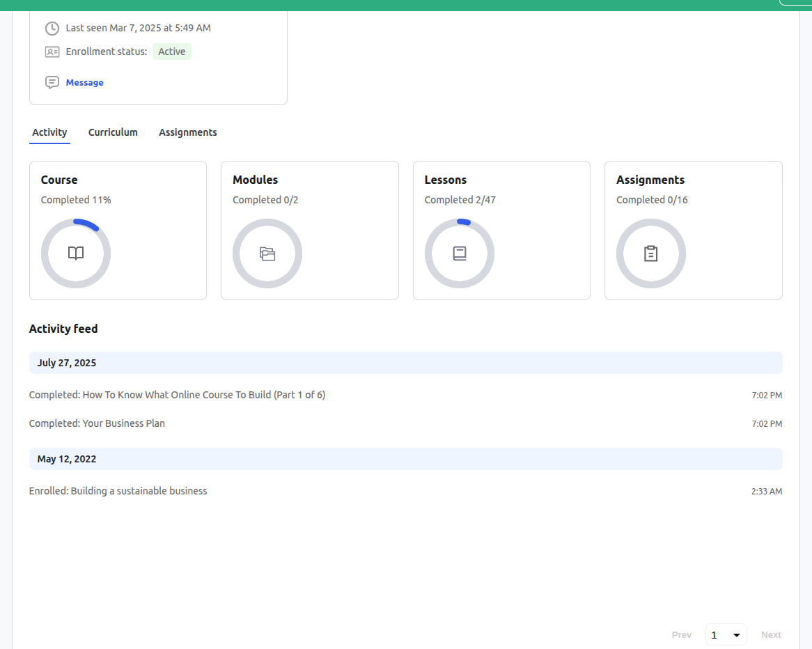The height and width of the screenshot is (649, 812).
Task: Click 'Completed: Your Business Plan' feed entry
Action: [x=97, y=423]
